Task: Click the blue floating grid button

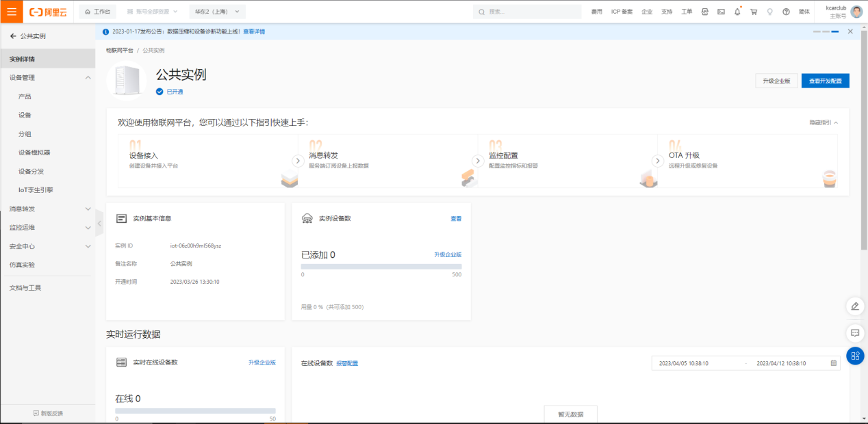Action: click(855, 356)
